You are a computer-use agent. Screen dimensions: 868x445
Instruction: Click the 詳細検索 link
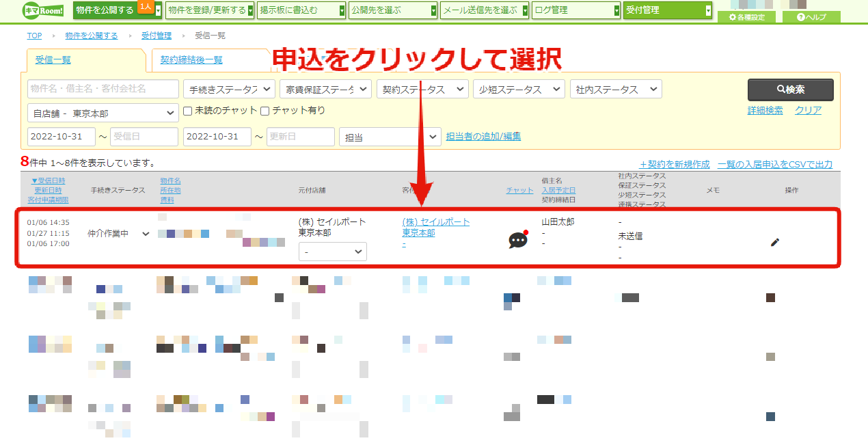[x=765, y=110]
